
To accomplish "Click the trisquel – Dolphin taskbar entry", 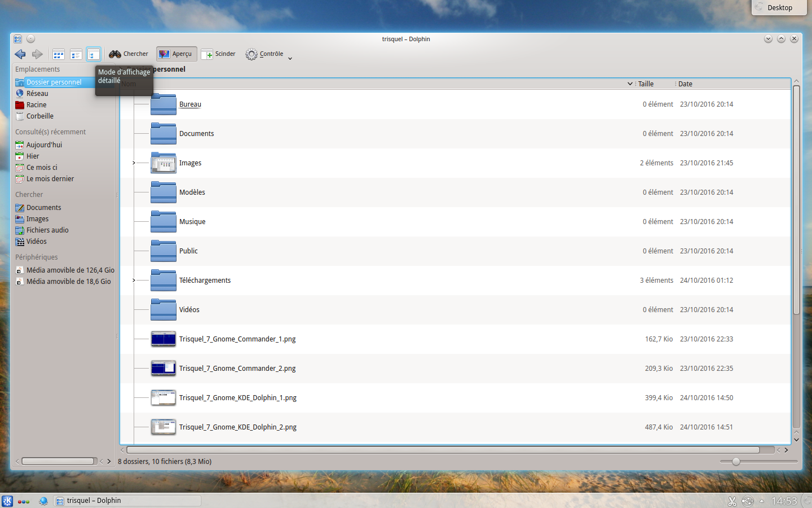I will click(127, 501).
